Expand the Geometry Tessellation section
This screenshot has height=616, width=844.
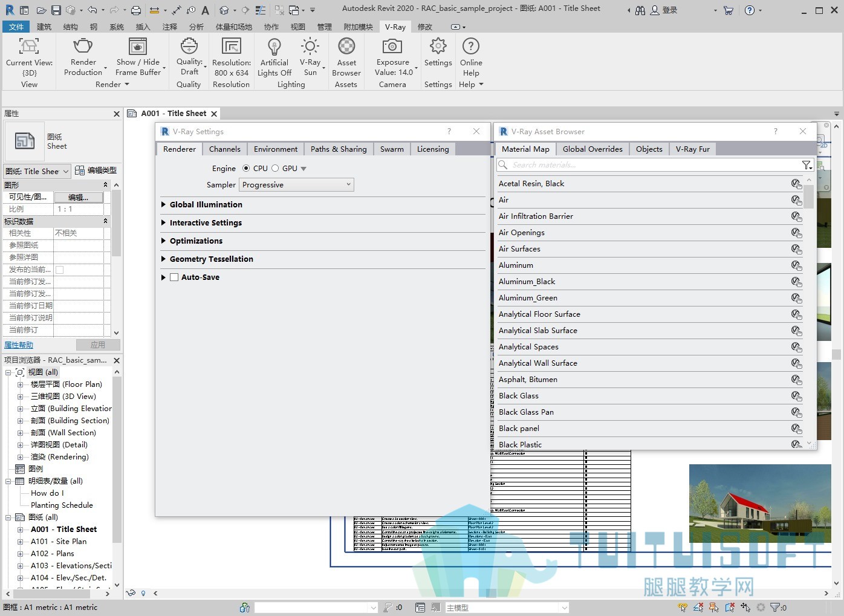pyautogui.click(x=164, y=259)
